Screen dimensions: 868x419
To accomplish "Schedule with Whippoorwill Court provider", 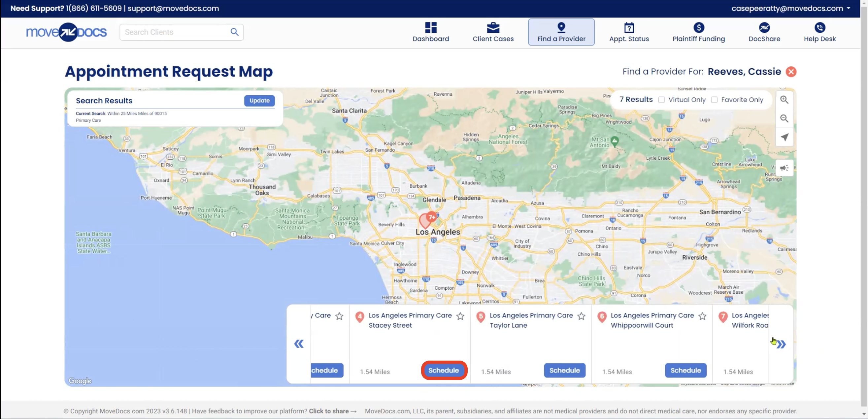I will (x=685, y=370).
